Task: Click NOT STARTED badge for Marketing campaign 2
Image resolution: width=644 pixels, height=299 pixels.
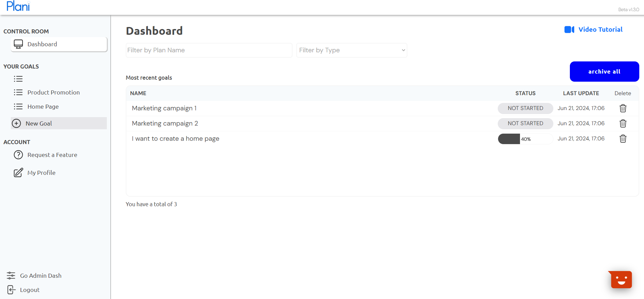Action: click(x=525, y=124)
